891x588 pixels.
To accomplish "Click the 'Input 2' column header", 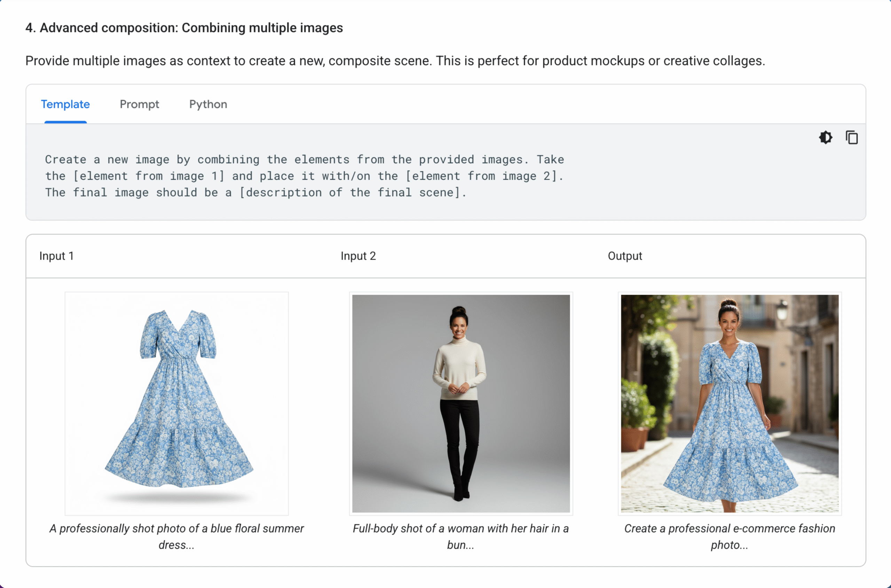I will [358, 256].
